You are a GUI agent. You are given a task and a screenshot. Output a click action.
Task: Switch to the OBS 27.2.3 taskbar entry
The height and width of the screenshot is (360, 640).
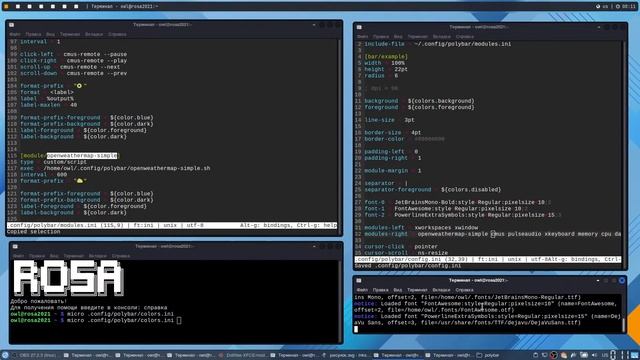pyautogui.click(x=34, y=355)
